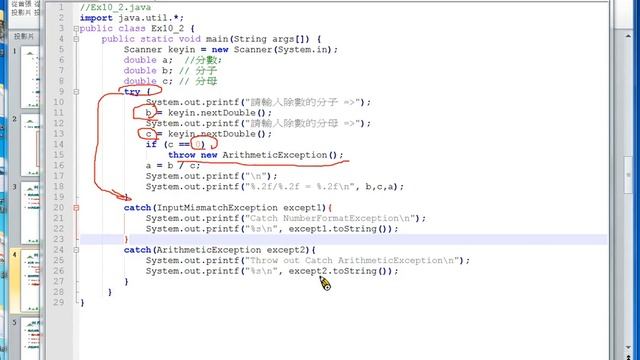Click "catch(ArithmeticException except2){" line
This screenshot has height=360, width=640.
pos(220,250)
